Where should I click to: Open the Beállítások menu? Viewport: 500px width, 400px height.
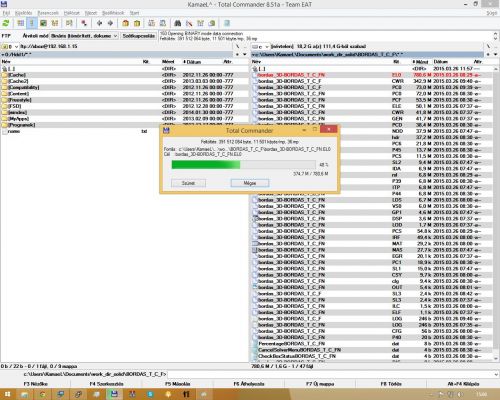click(113, 13)
